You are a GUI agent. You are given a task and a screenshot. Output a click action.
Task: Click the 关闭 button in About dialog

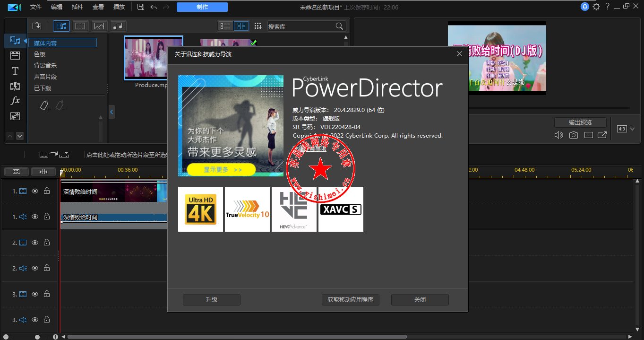[x=420, y=300]
